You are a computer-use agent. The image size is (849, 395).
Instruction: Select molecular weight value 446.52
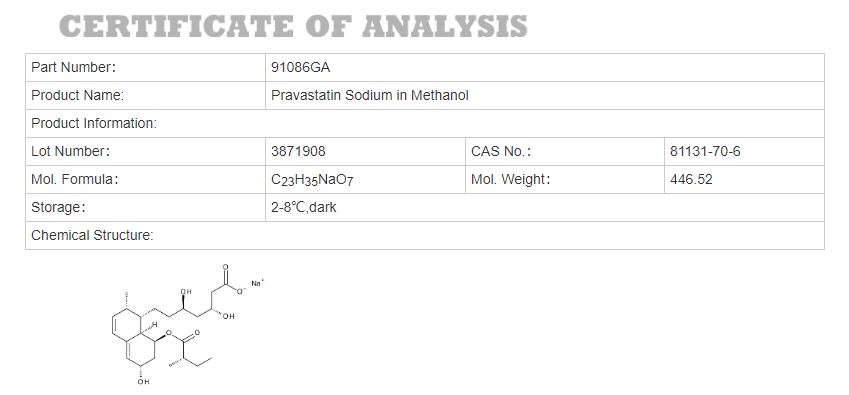point(691,180)
